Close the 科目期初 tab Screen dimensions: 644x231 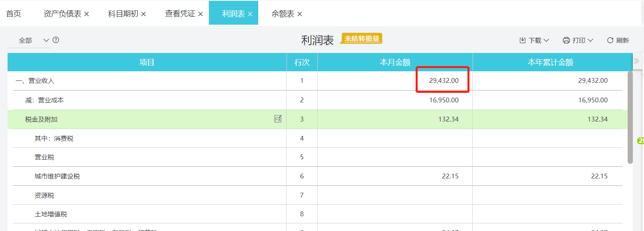tap(143, 14)
